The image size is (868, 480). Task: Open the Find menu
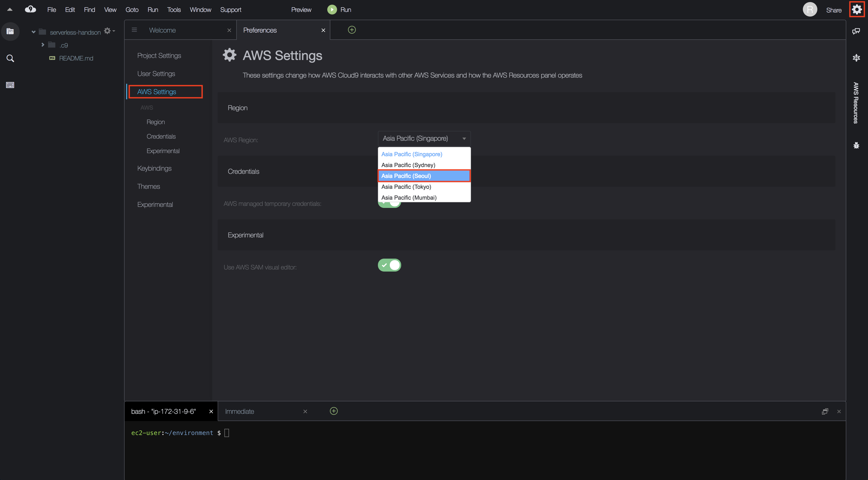[x=89, y=10]
